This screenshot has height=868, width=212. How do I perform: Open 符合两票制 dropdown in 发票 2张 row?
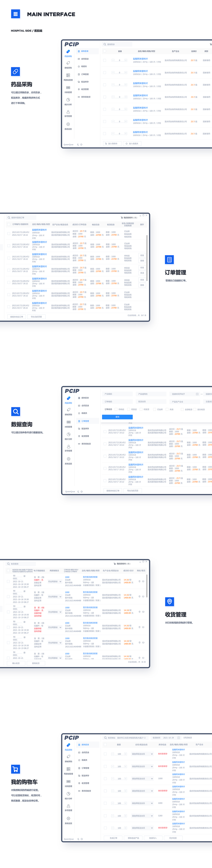[x=54, y=582]
